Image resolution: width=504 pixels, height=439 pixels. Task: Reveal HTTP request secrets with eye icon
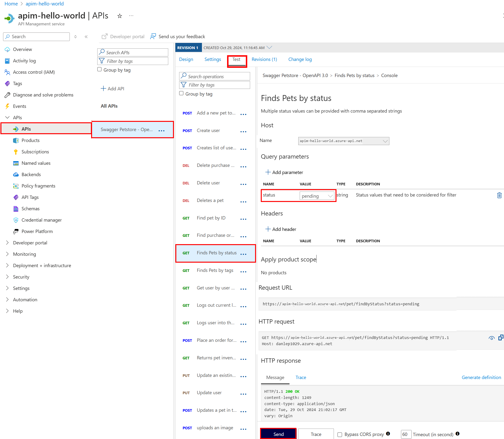point(491,338)
